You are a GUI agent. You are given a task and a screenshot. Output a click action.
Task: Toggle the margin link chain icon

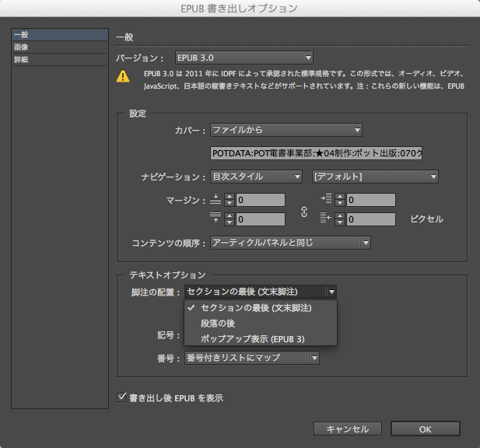pyautogui.click(x=303, y=212)
